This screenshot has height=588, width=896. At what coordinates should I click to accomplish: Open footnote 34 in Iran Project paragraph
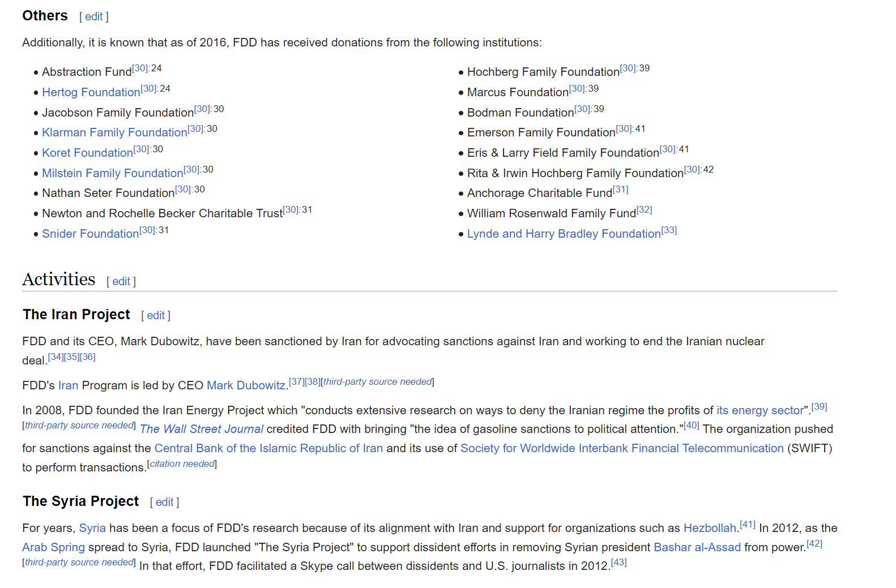tap(56, 357)
